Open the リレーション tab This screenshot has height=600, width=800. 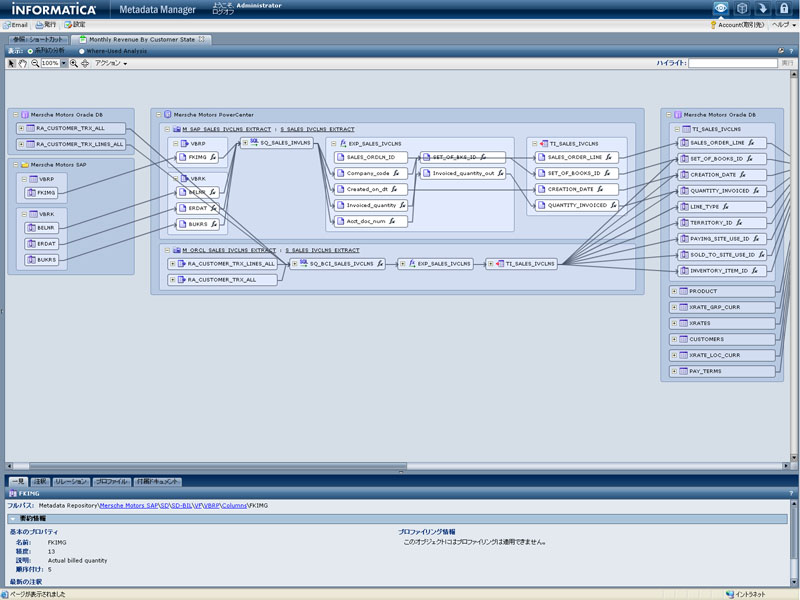click(71, 482)
